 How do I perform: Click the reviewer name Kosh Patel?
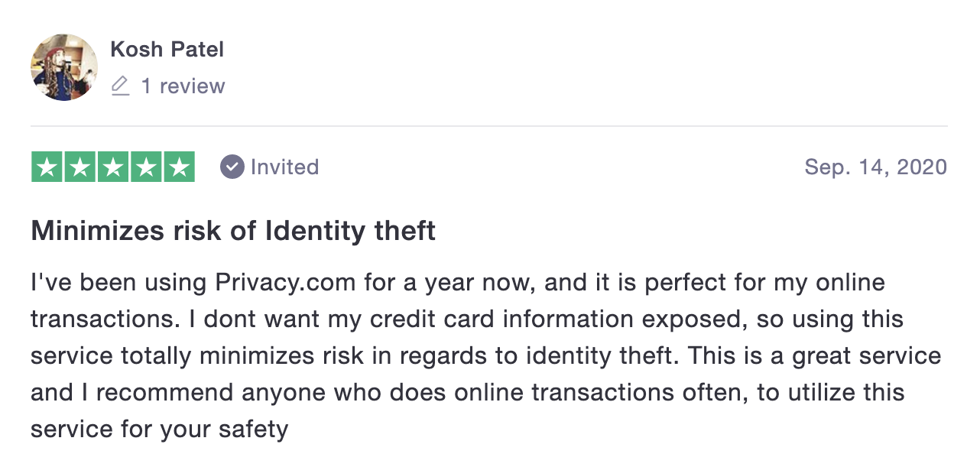(167, 50)
